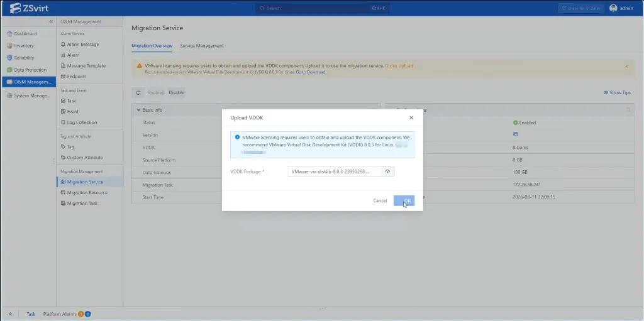644x321 pixels.
Task: Click the Go to Upload link
Action: pyautogui.click(x=399, y=66)
